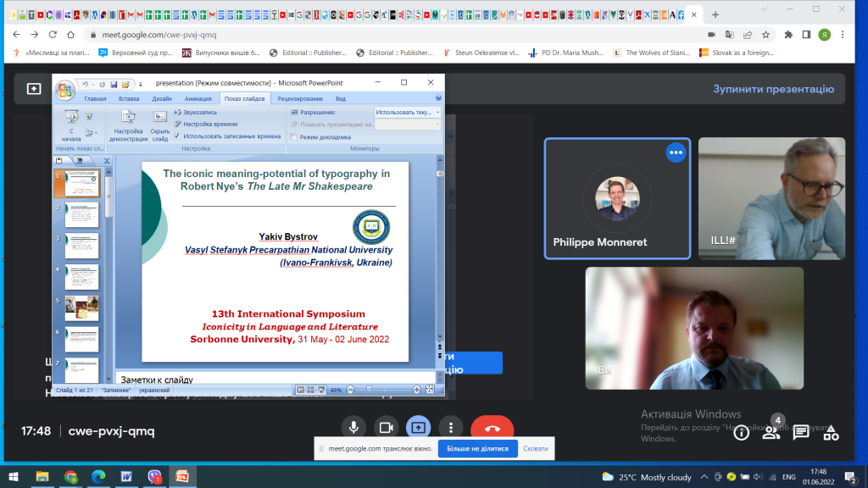The width and height of the screenshot is (868, 488).
Task: Open the Meet chat panel icon
Action: (x=801, y=433)
